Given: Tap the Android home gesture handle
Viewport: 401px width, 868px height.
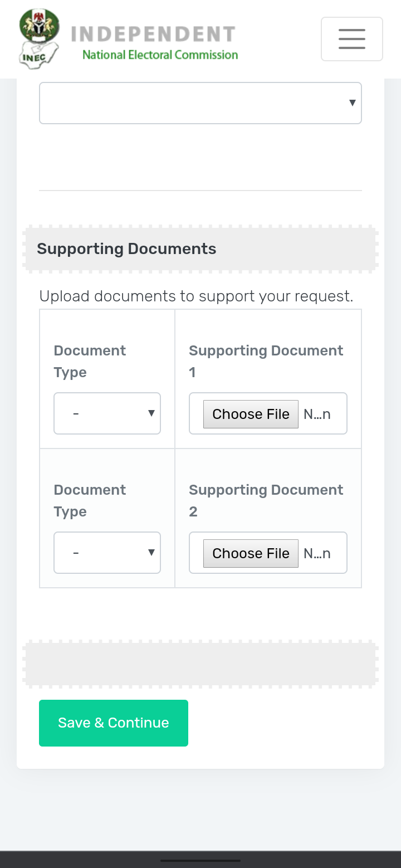Looking at the screenshot, I should [200, 861].
